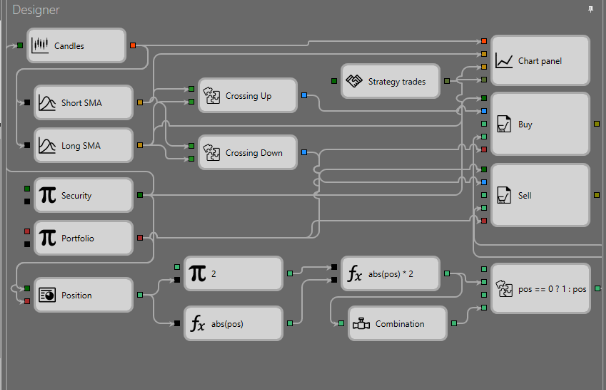Select the Crossing Up node label

[x=249, y=95]
